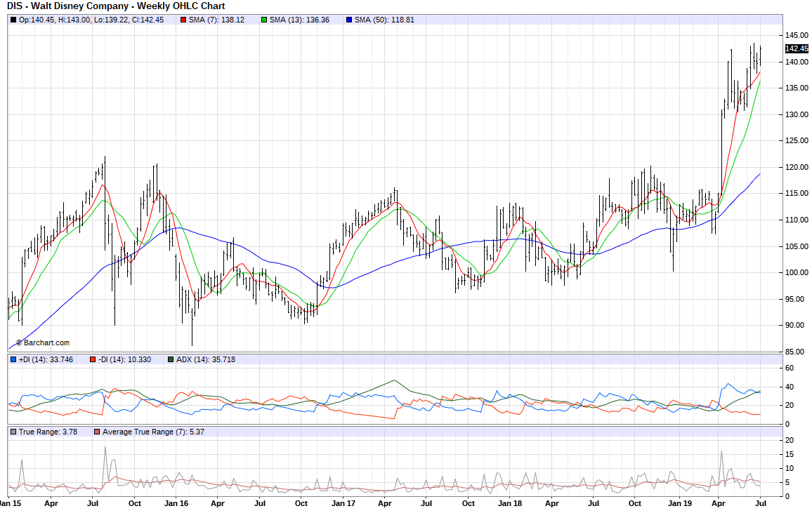The image size is (812, 525).
Task: Click the 140.00 price axis label
Action: point(797,62)
